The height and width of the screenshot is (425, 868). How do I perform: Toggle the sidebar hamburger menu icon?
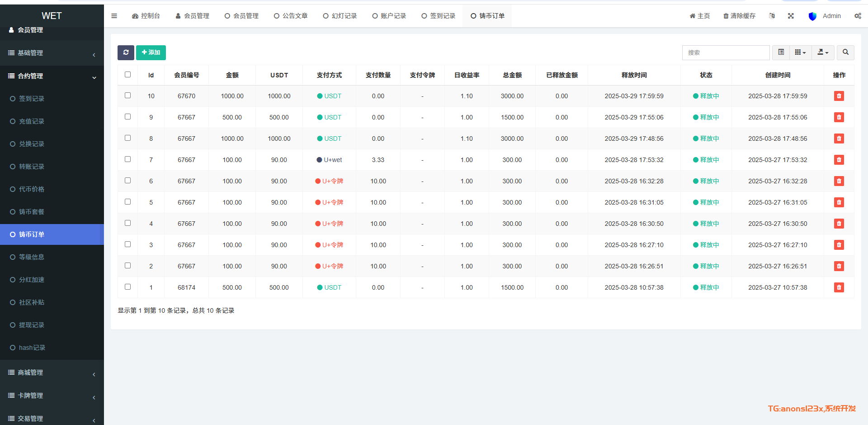pos(114,16)
